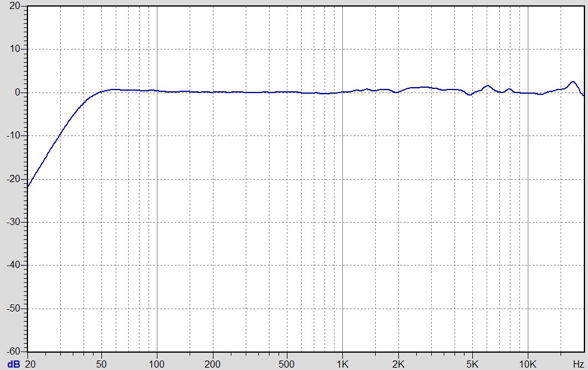The height and width of the screenshot is (370, 588).
Task: Click the -50 dB vertical axis label
Action: coord(14,309)
